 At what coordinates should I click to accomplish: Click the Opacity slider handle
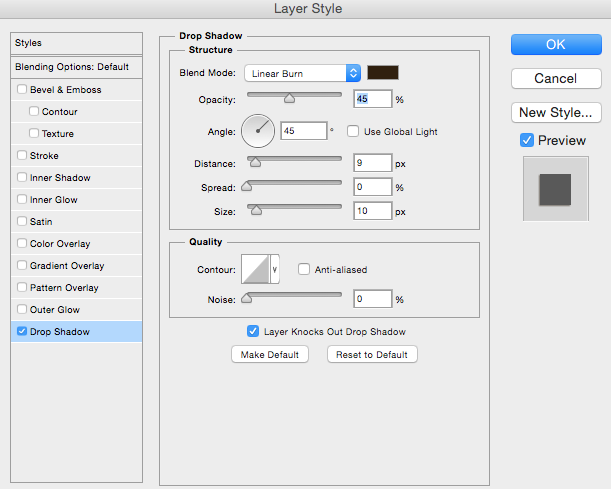tap(289, 98)
